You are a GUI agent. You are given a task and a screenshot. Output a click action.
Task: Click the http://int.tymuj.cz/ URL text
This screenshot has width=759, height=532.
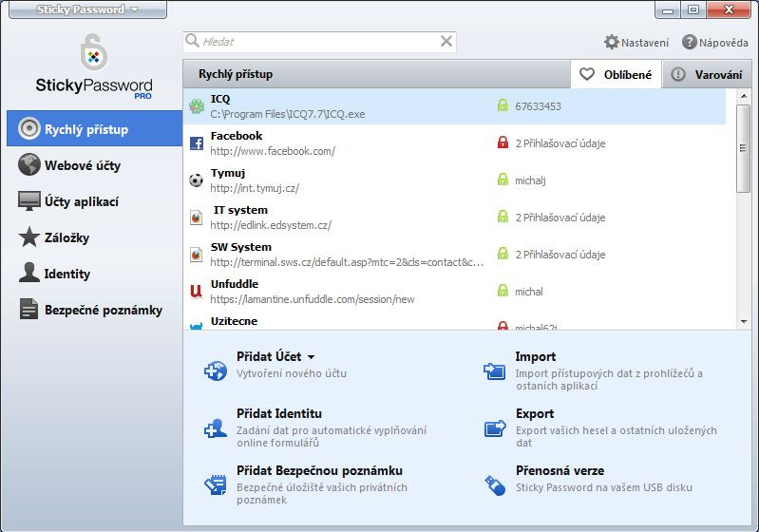coord(255,188)
